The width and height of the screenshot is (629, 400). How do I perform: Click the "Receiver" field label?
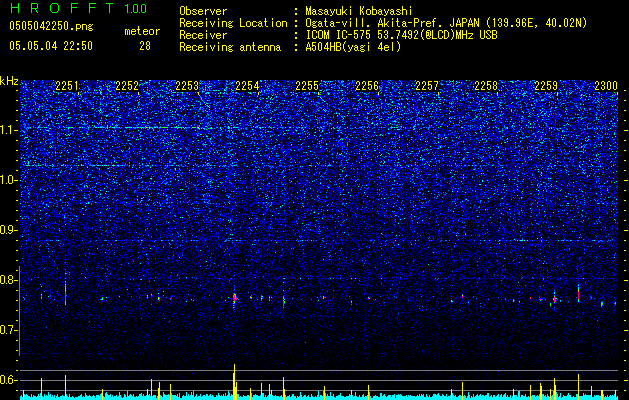203,35
